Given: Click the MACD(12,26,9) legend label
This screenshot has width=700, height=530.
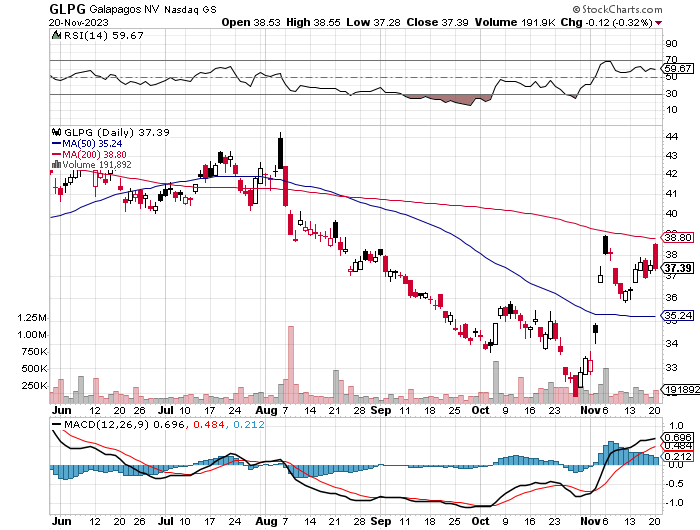Looking at the screenshot, I should (106, 424).
